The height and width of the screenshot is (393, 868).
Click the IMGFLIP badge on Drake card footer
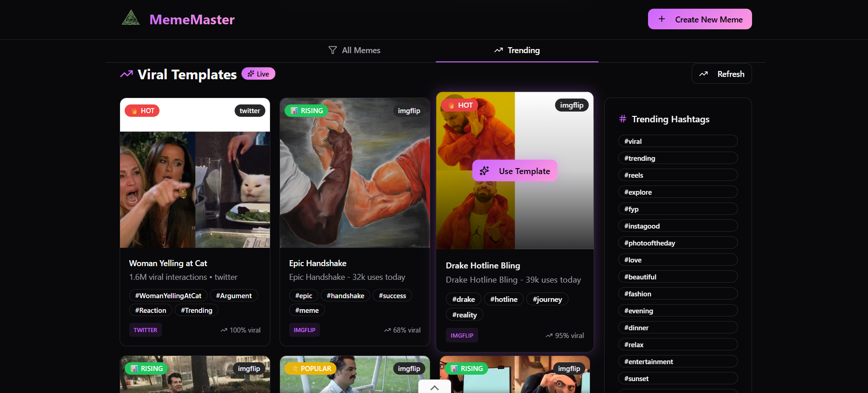(x=462, y=336)
